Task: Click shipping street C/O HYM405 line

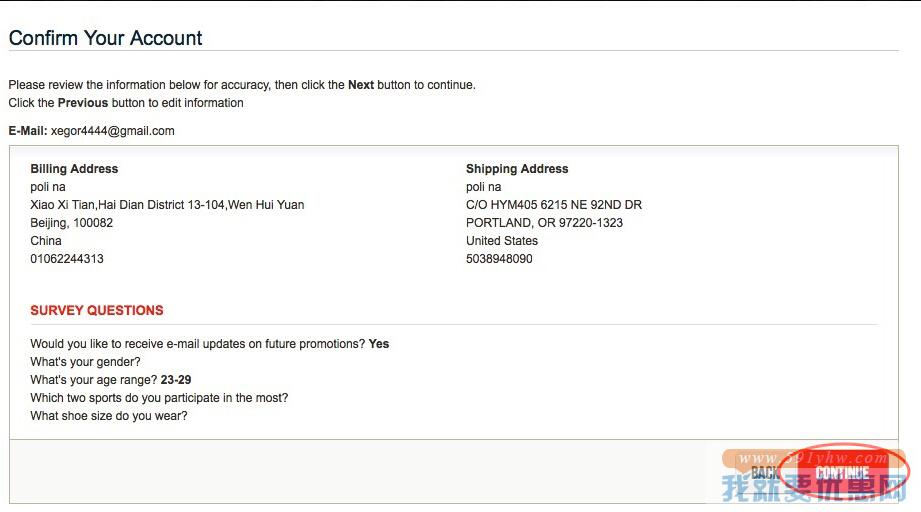Action: (x=554, y=205)
